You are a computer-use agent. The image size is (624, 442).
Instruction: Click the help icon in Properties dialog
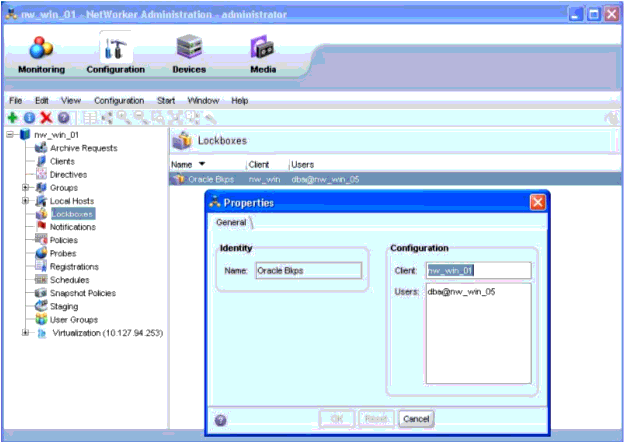click(220, 420)
